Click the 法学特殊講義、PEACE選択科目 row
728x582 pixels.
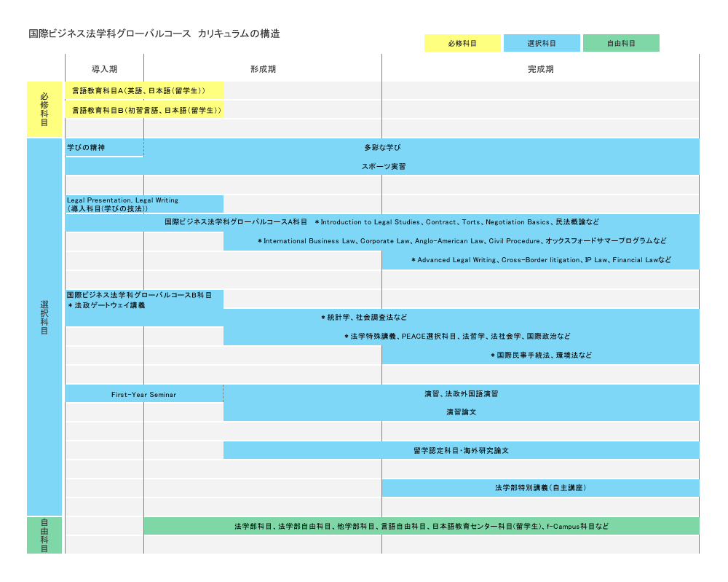click(x=462, y=337)
